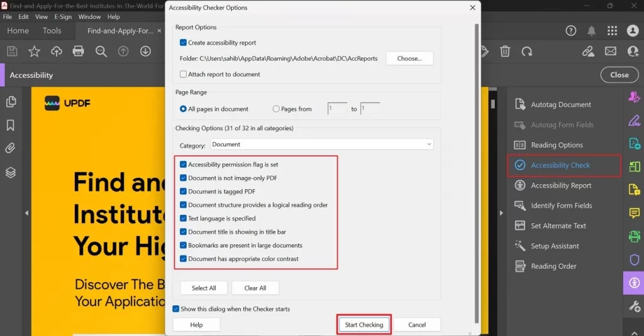This screenshot has height=336, width=644.
Task: Open Set Alternate Text tool
Action: [550, 225]
